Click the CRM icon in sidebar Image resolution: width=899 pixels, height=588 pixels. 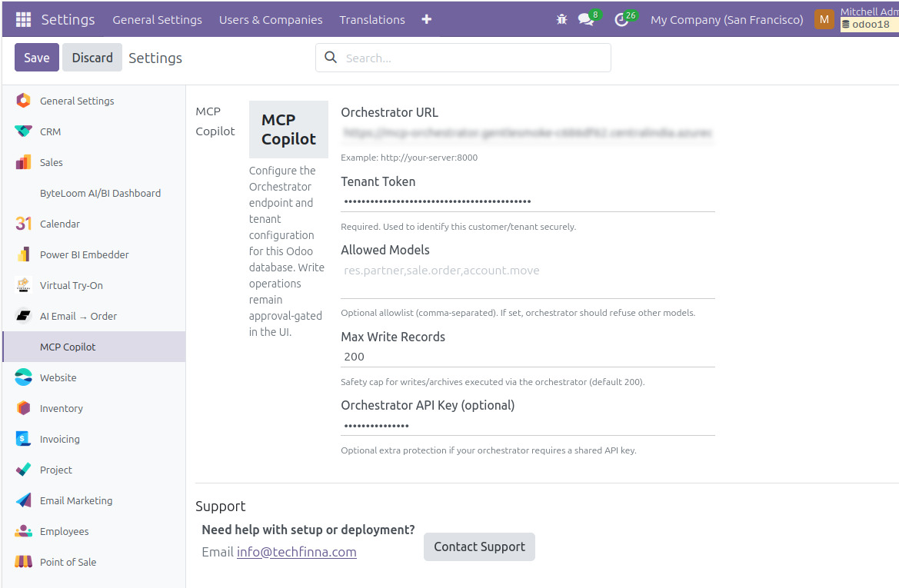click(24, 131)
